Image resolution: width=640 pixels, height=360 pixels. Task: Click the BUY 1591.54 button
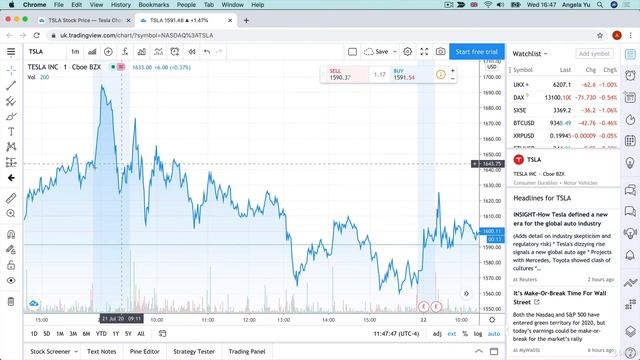(x=411, y=74)
